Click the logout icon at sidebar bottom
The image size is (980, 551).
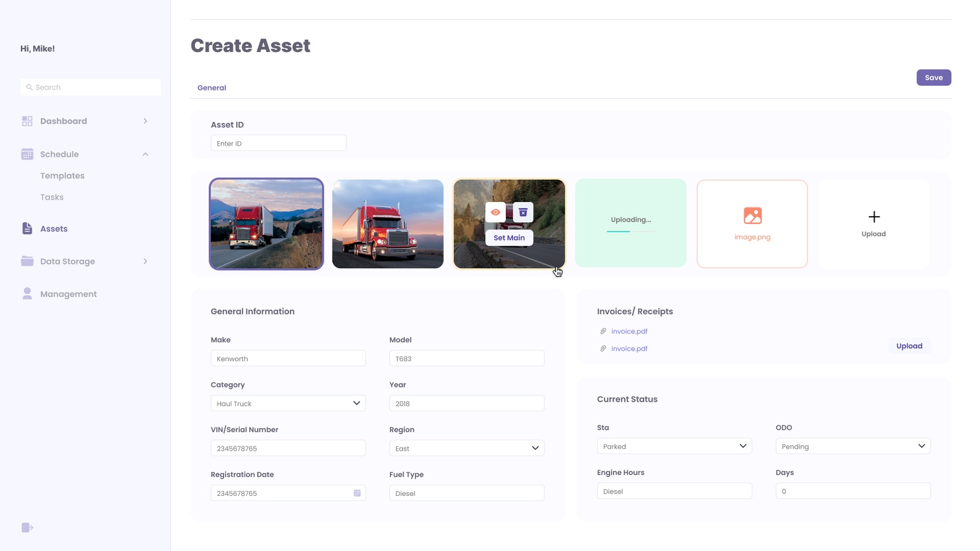[x=27, y=528]
